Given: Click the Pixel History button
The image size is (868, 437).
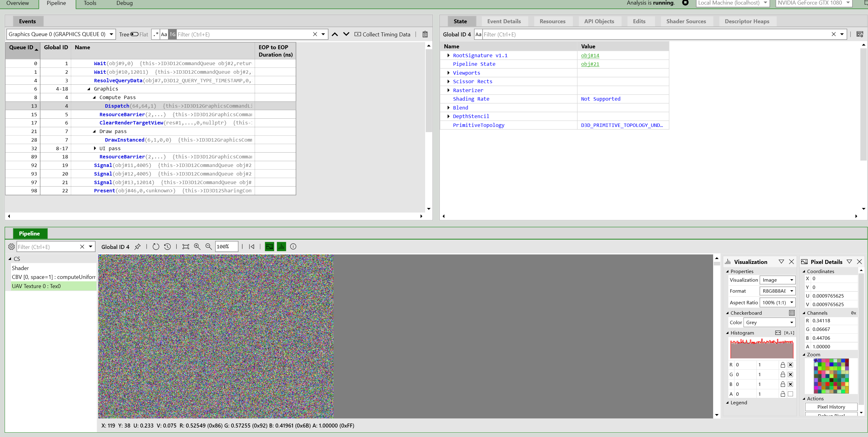Looking at the screenshot, I should point(831,407).
